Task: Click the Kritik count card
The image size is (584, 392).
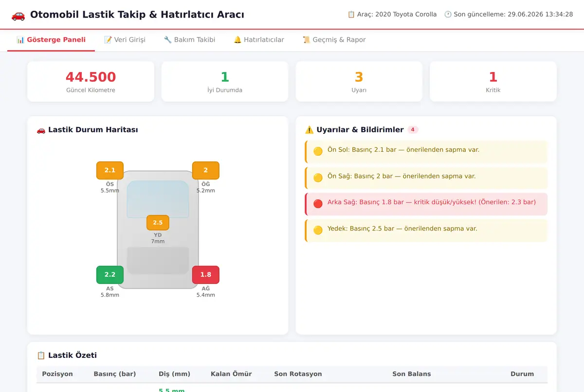Action: 493,82
